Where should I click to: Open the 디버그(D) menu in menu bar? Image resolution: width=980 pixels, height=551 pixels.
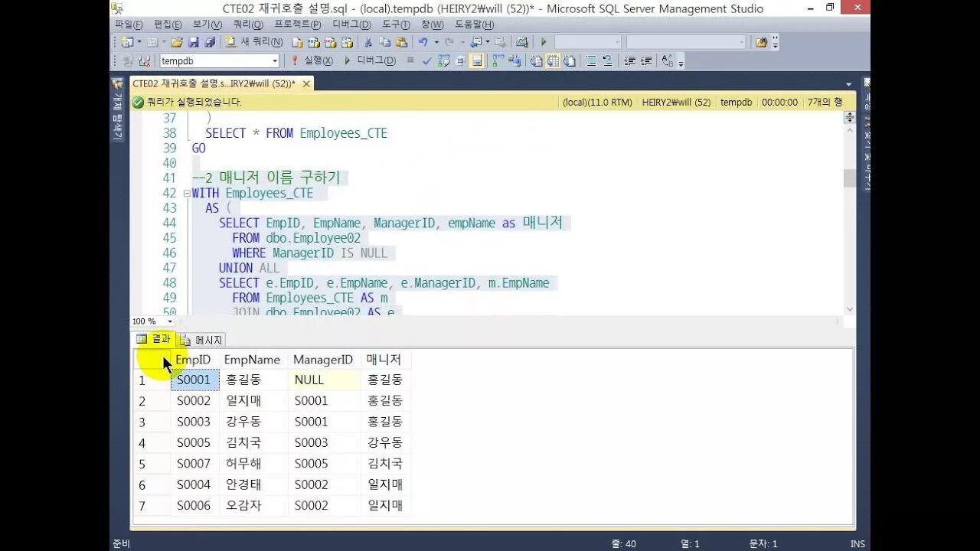tap(351, 24)
